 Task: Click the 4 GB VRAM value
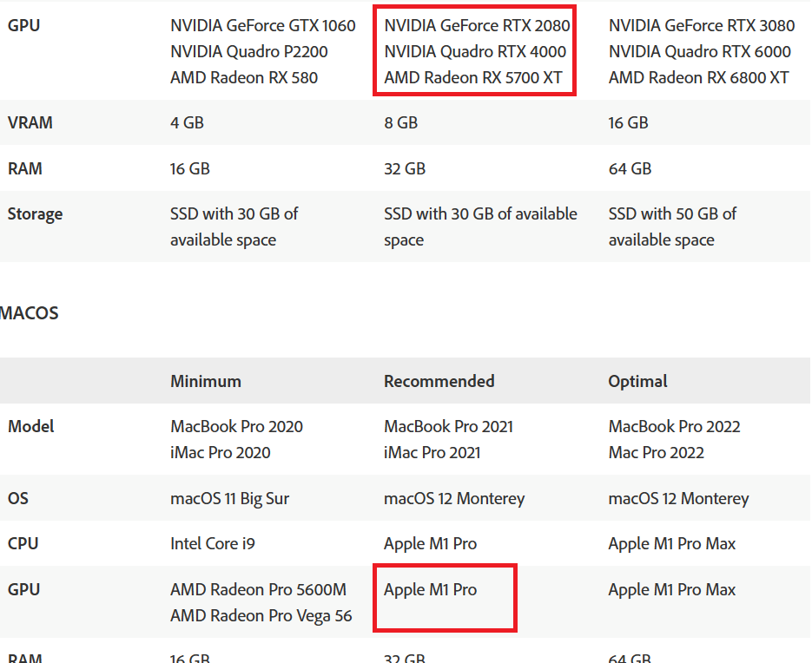pyautogui.click(x=187, y=122)
